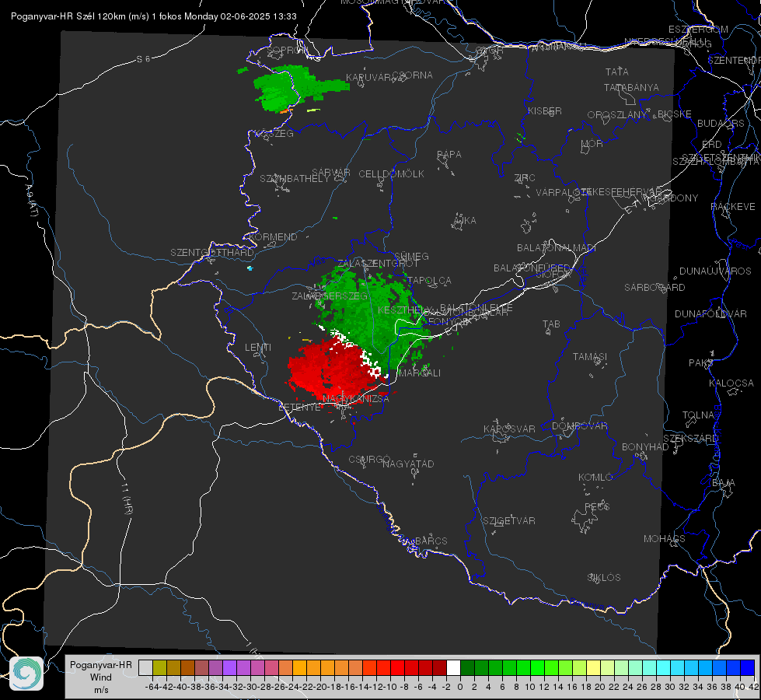Pick the olive swatch between -64 and -42

(x=159, y=668)
